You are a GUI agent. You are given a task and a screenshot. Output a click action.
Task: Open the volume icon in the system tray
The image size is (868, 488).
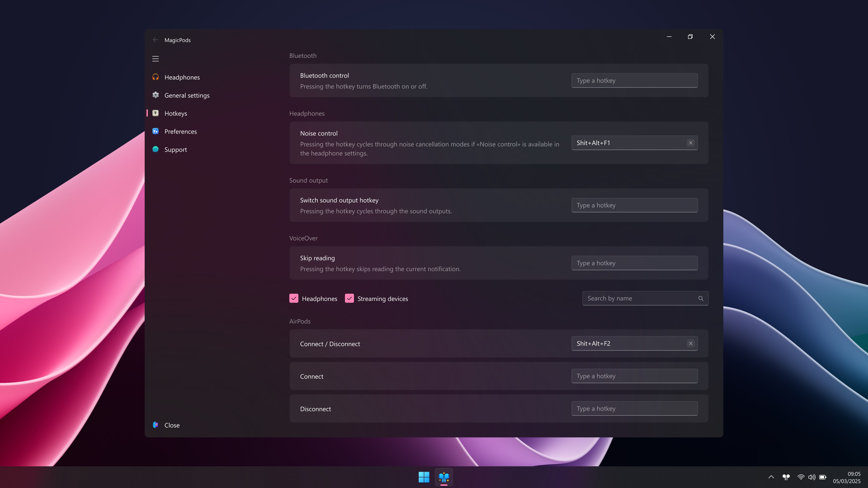pos(812,477)
